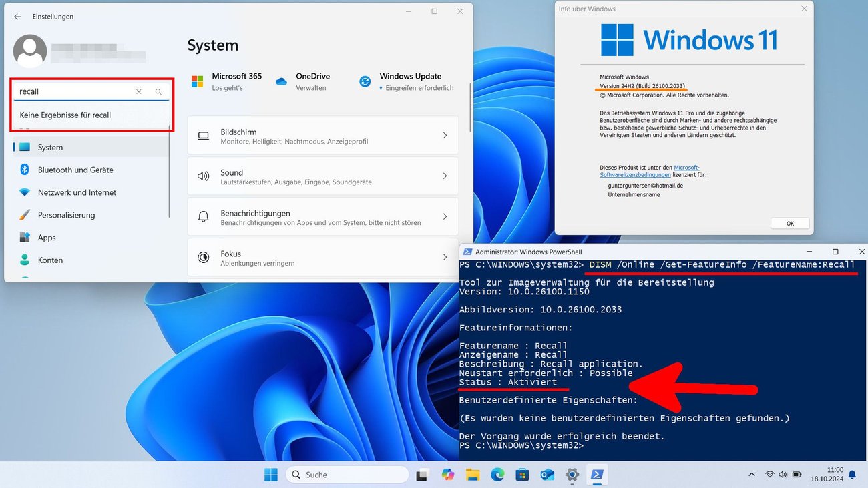The image size is (868, 488).
Task: Click the OneDrive Verwalten shortcut
Action: (314, 81)
